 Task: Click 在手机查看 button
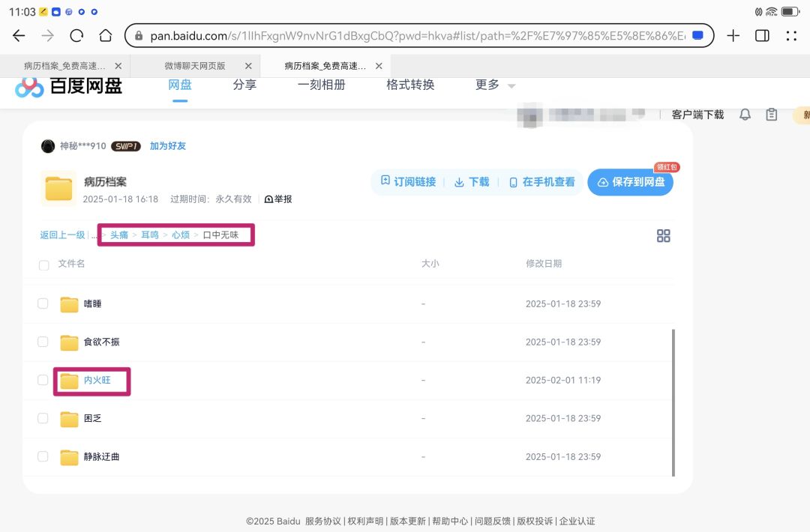pos(542,181)
